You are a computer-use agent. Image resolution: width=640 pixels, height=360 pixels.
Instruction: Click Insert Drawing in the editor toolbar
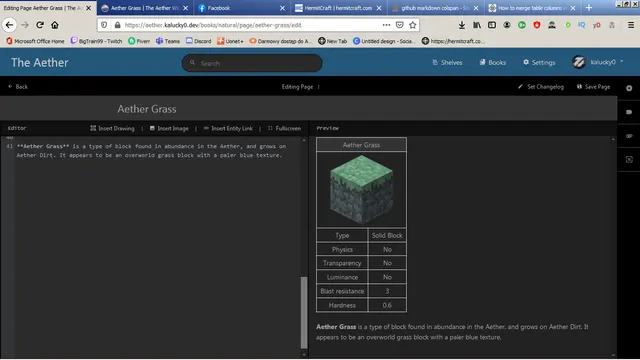pyautogui.click(x=112, y=128)
